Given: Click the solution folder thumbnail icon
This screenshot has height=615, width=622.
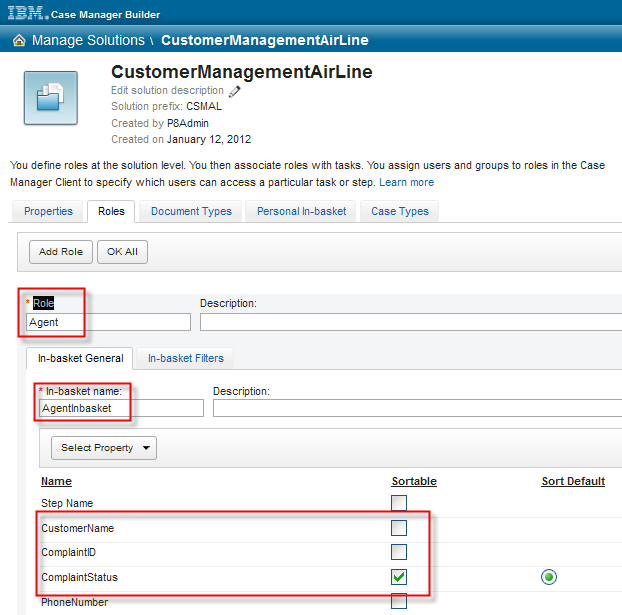Looking at the screenshot, I should click(x=51, y=98).
